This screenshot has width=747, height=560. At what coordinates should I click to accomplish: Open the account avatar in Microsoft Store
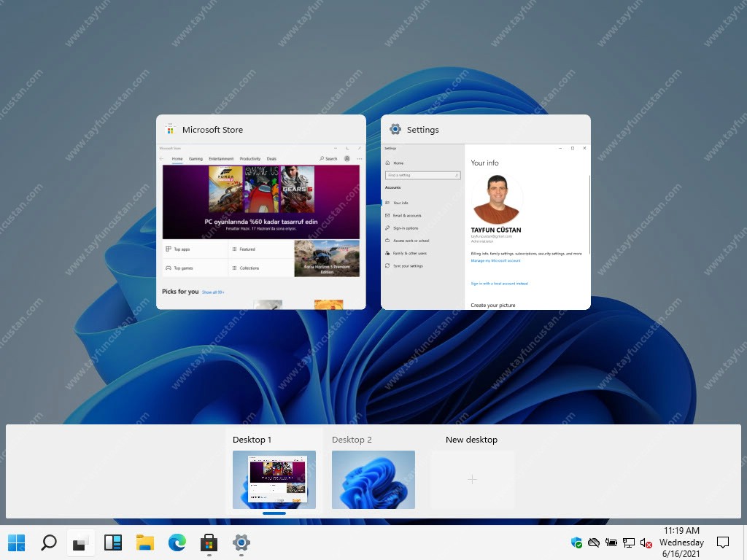tap(347, 159)
